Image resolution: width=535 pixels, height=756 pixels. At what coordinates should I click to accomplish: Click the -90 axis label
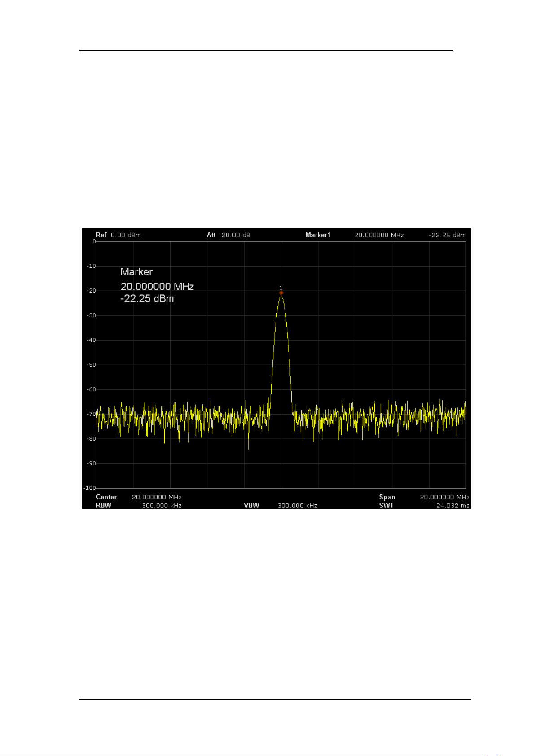point(91,463)
